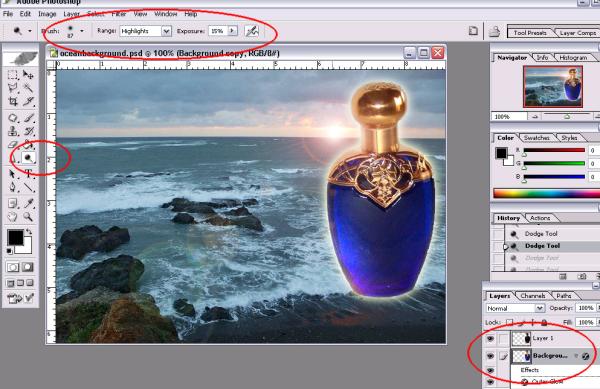Open the Range dropdown showing Highlights
The height and width of the screenshot is (389, 600).
pos(166,31)
